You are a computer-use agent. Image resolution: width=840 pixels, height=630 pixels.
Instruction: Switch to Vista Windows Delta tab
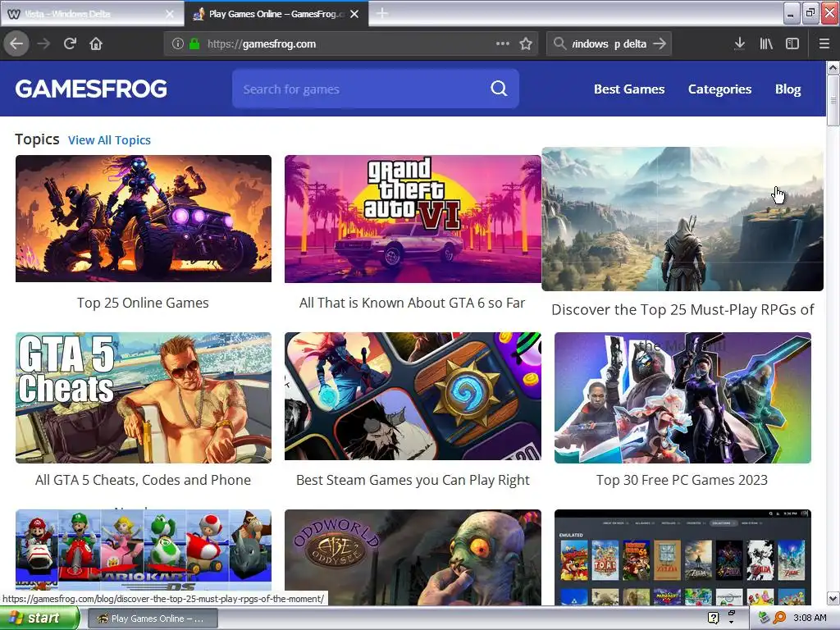92,14
